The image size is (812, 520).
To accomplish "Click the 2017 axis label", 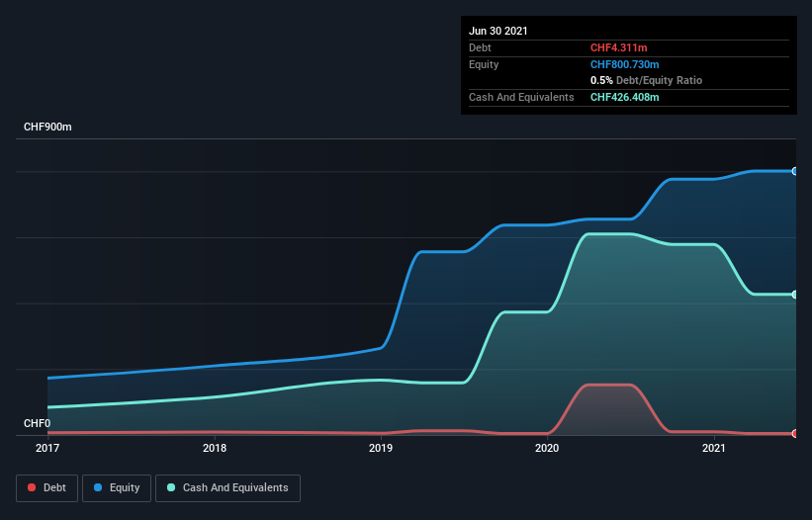I will tap(47, 448).
